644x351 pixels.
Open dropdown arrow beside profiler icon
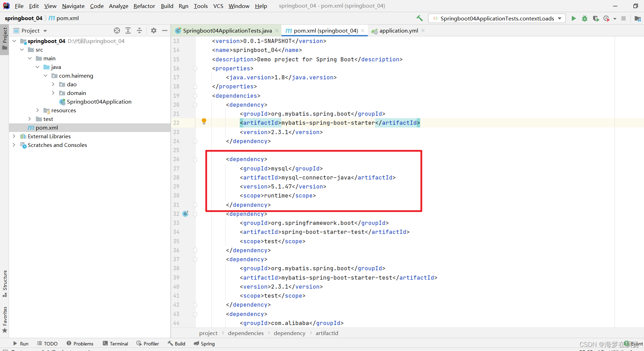coord(615,19)
